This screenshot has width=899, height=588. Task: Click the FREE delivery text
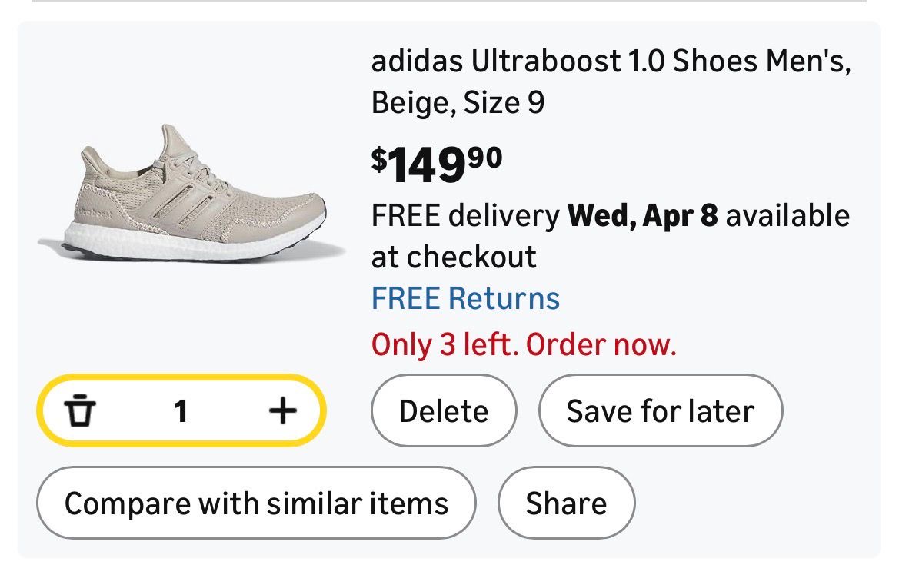(x=465, y=216)
